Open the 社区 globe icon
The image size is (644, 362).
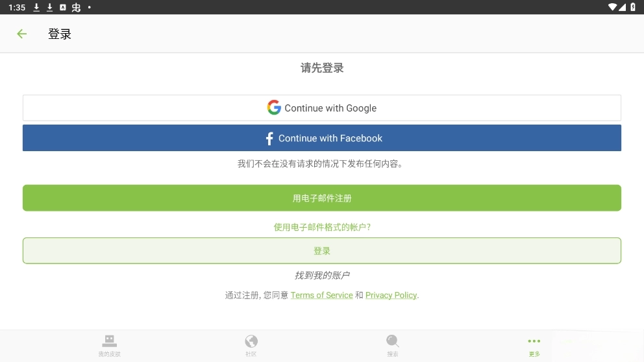[251, 341]
